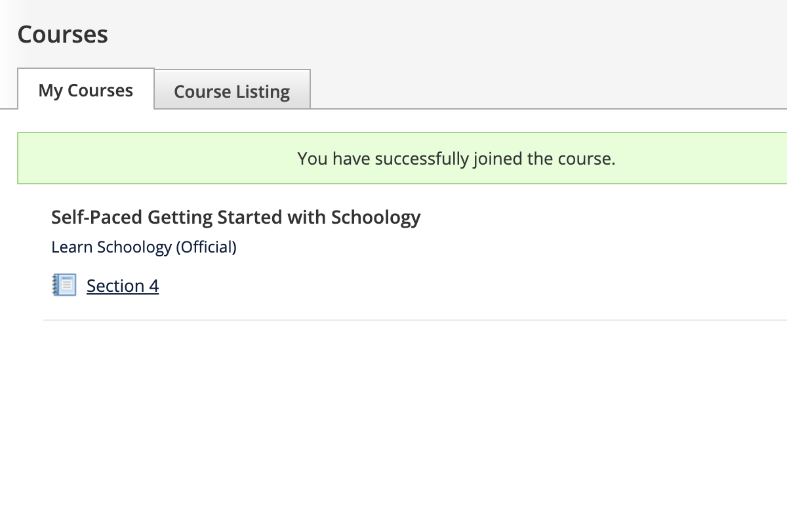Click the Self-Paced Getting Started with Schoology title
Viewport: 787px width, 532px height.
235,217
